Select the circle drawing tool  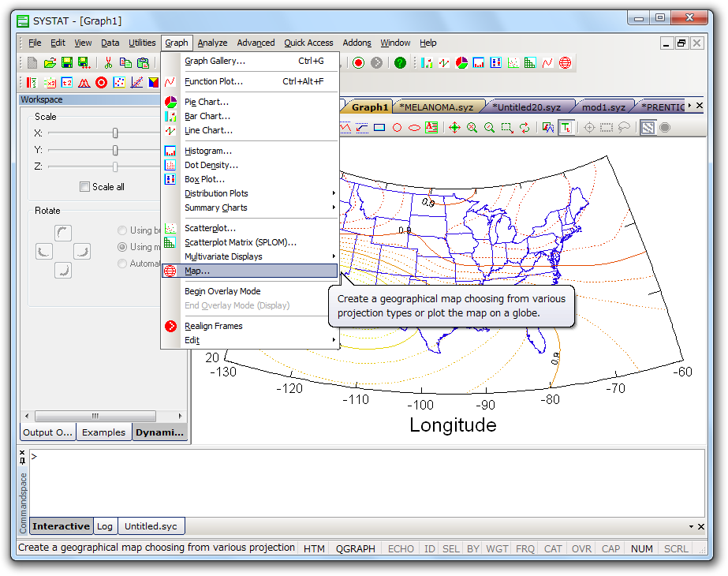coord(397,127)
